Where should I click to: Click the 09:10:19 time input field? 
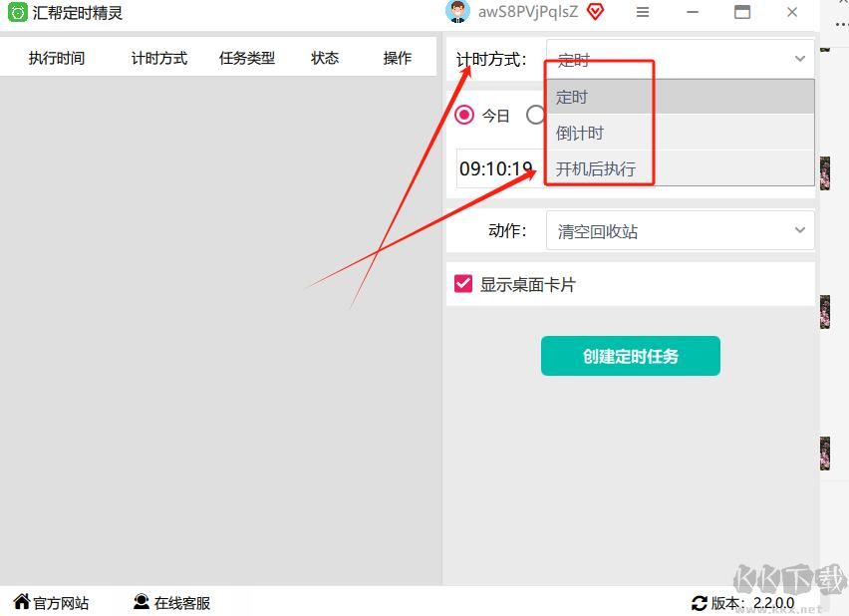pos(496,168)
